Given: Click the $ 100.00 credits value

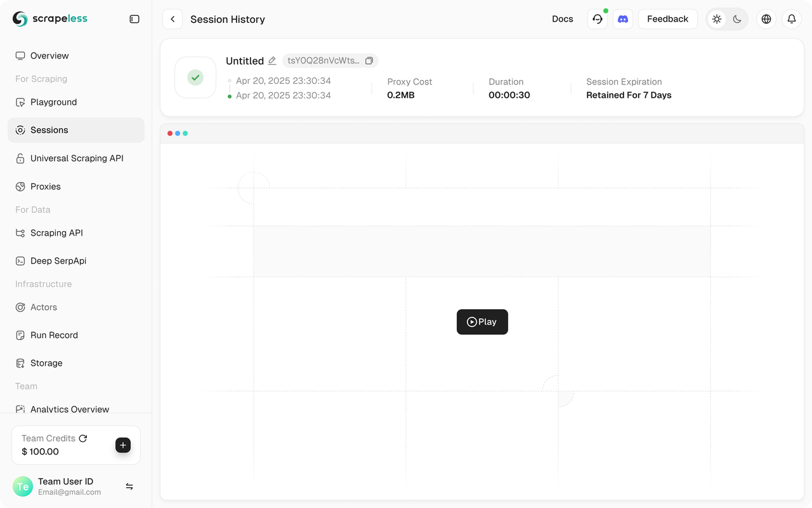Looking at the screenshot, I should click(x=40, y=451).
